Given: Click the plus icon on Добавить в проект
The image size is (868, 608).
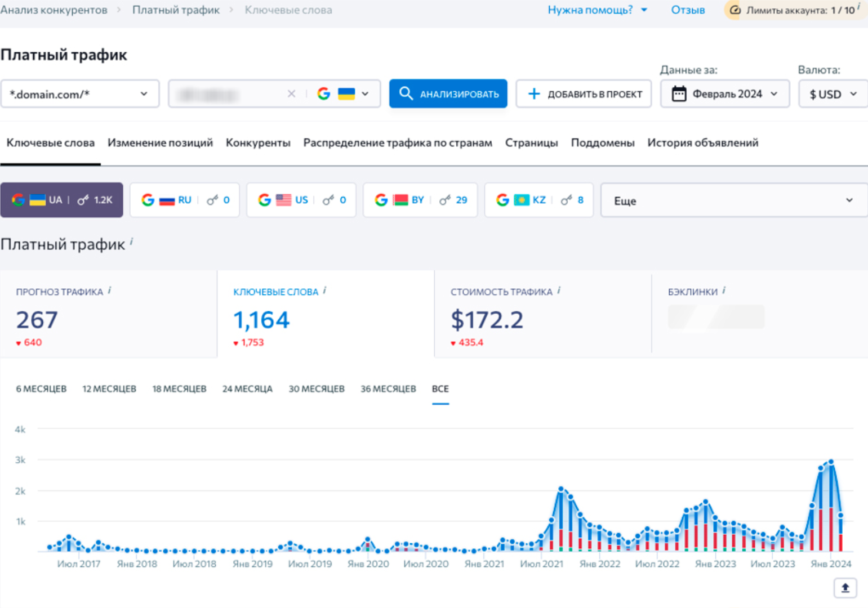Looking at the screenshot, I should click(x=533, y=93).
